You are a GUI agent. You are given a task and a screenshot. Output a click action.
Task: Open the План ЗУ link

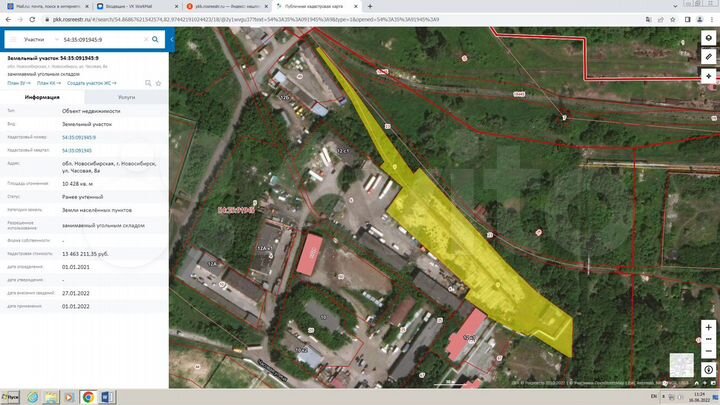coord(19,83)
